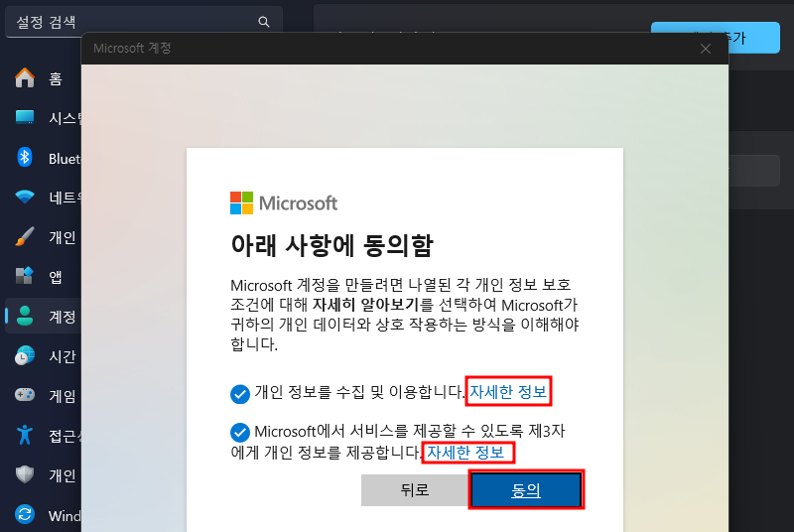Select 시간 item in Settings navigation

63,356
